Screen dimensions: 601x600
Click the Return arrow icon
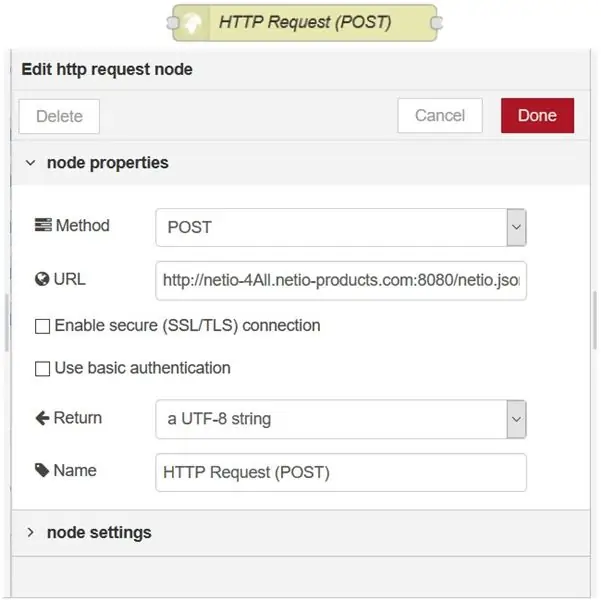click(42, 418)
